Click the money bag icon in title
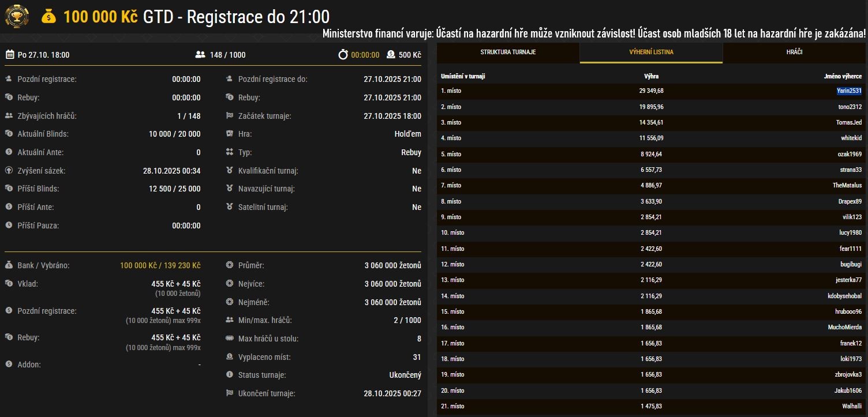Image resolution: width=868 pixels, height=417 pixels. (49, 17)
